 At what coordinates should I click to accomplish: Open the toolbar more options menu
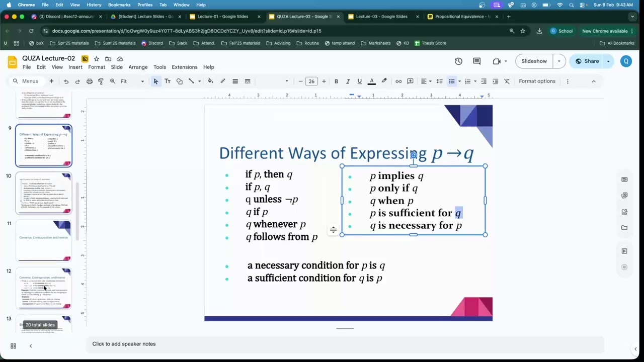click(x=568, y=81)
